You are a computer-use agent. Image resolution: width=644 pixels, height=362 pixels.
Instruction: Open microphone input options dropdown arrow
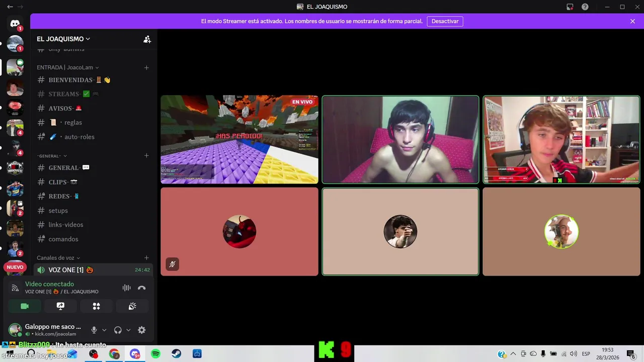coord(104,330)
